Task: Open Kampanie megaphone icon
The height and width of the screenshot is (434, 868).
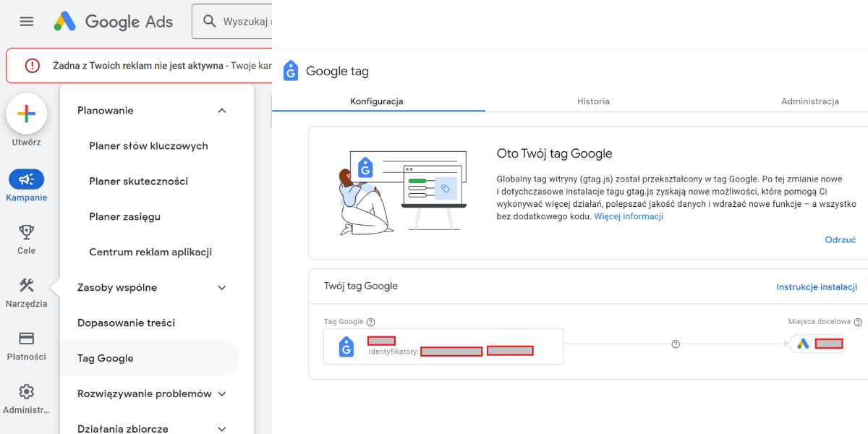Action: point(27,179)
